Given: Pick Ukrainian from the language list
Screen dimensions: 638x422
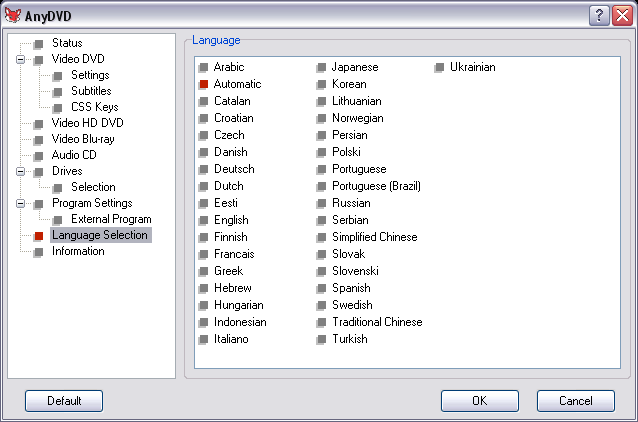Looking at the screenshot, I should click(x=472, y=67).
